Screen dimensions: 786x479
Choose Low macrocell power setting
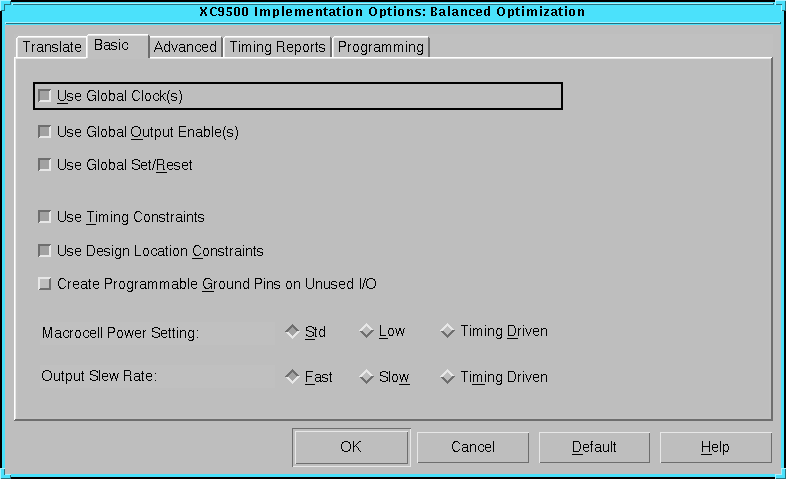(366, 332)
